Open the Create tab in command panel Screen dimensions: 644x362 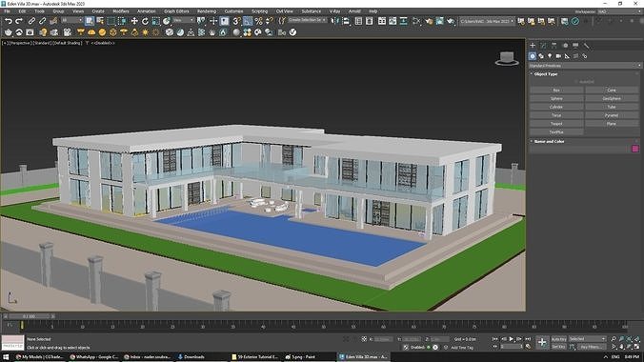click(533, 45)
